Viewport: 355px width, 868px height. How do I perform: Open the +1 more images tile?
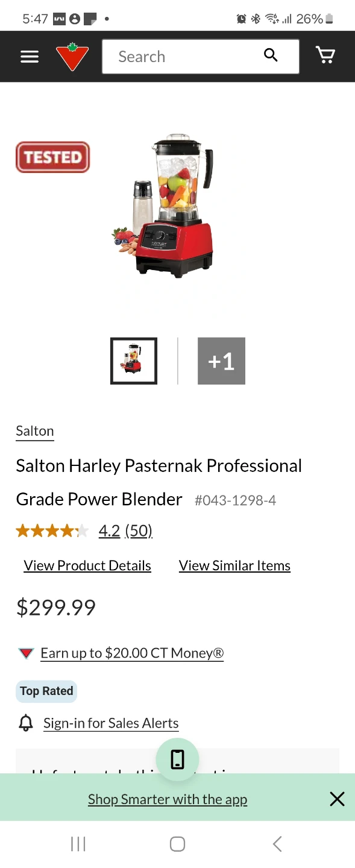[x=221, y=360]
